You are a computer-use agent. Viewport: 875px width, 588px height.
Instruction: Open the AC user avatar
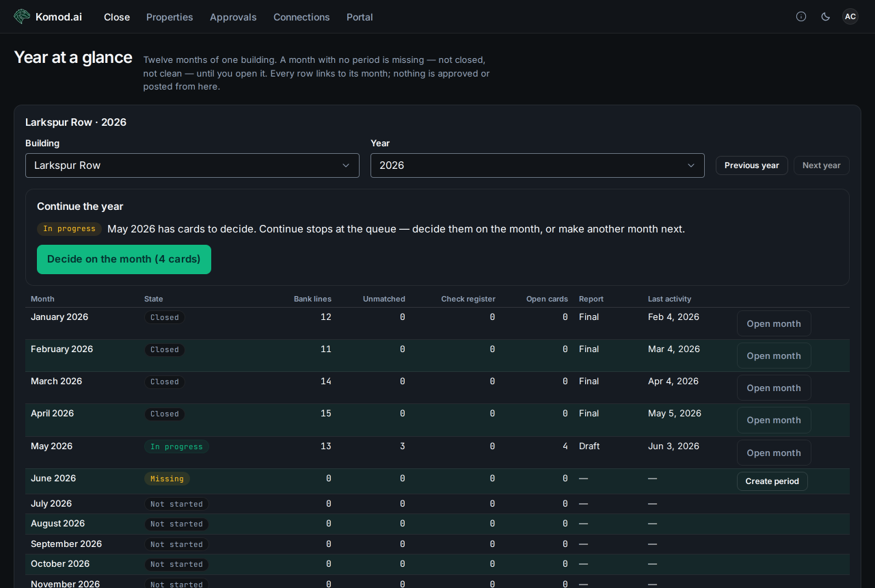point(850,16)
